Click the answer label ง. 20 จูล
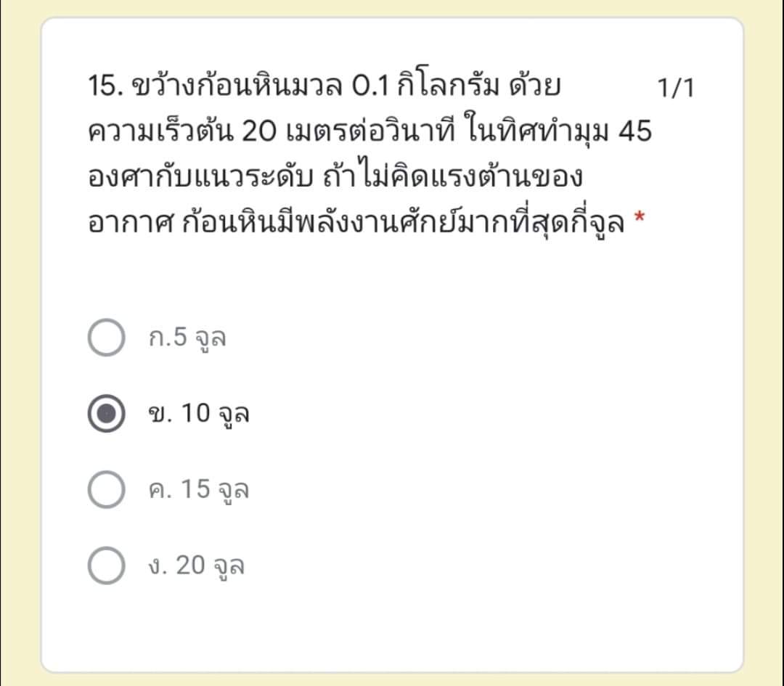The width and height of the screenshot is (784, 686). pyautogui.click(x=196, y=566)
